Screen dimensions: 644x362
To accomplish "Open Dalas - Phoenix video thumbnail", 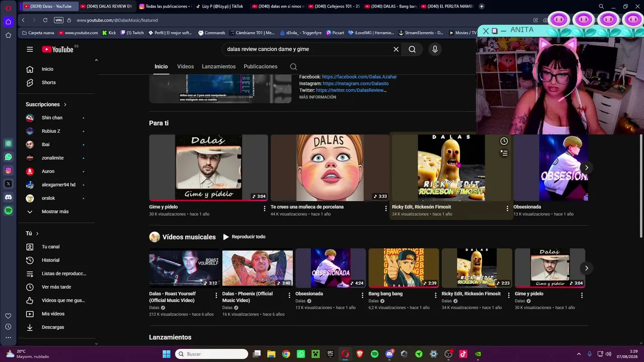I will [257, 268].
